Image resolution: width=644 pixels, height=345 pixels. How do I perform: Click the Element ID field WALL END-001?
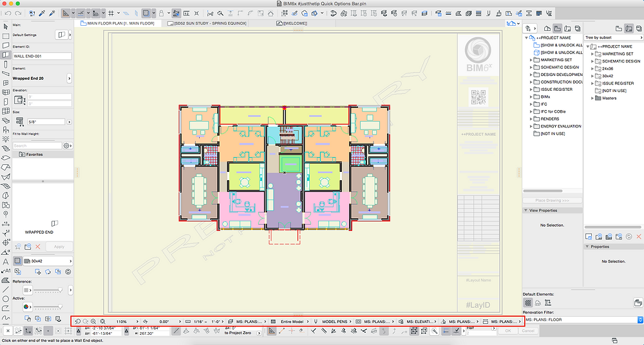click(x=43, y=56)
